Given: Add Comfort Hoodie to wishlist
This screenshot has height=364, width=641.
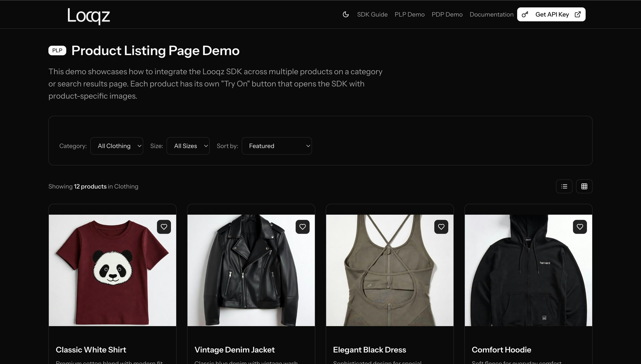Looking at the screenshot, I should pyautogui.click(x=580, y=227).
